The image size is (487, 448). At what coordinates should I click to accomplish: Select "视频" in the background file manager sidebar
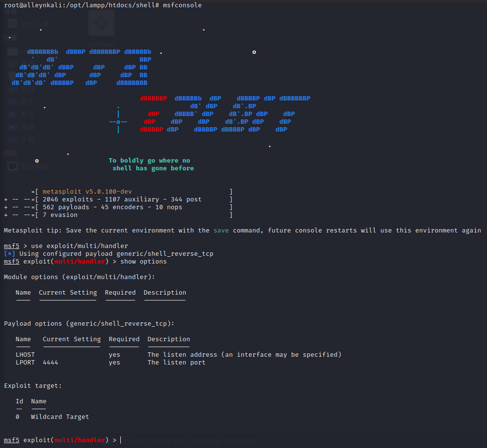point(27,127)
